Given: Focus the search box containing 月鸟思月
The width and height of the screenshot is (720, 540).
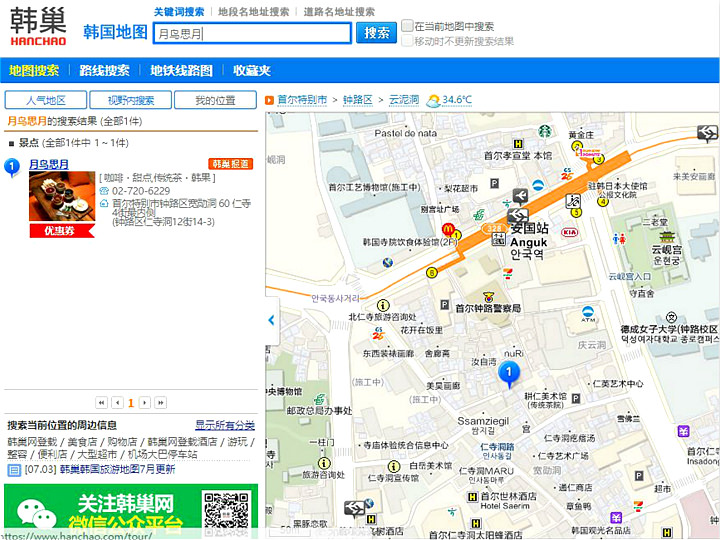Looking at the screenshot, I should [252, 33].
